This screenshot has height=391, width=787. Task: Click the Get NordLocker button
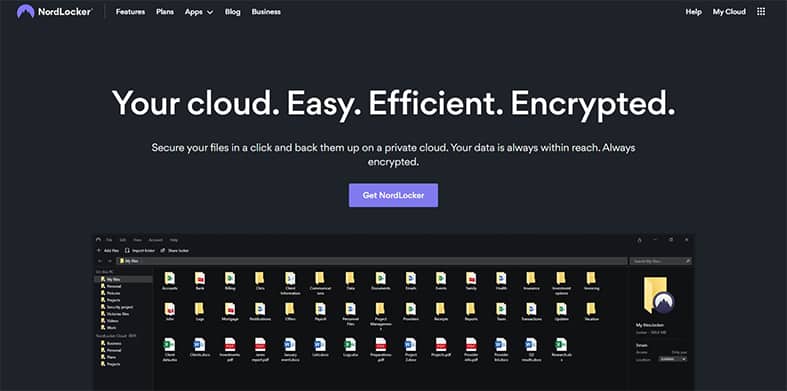[x=394, y=195]
